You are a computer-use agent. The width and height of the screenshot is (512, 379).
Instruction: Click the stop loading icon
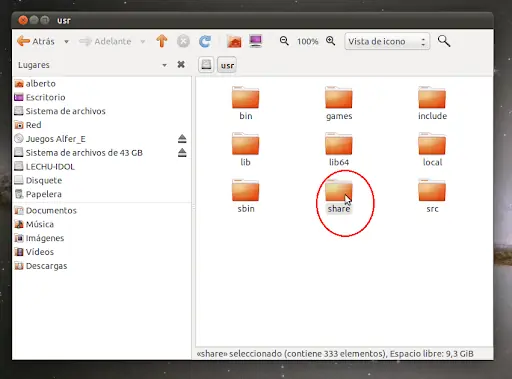coord(183,41)
